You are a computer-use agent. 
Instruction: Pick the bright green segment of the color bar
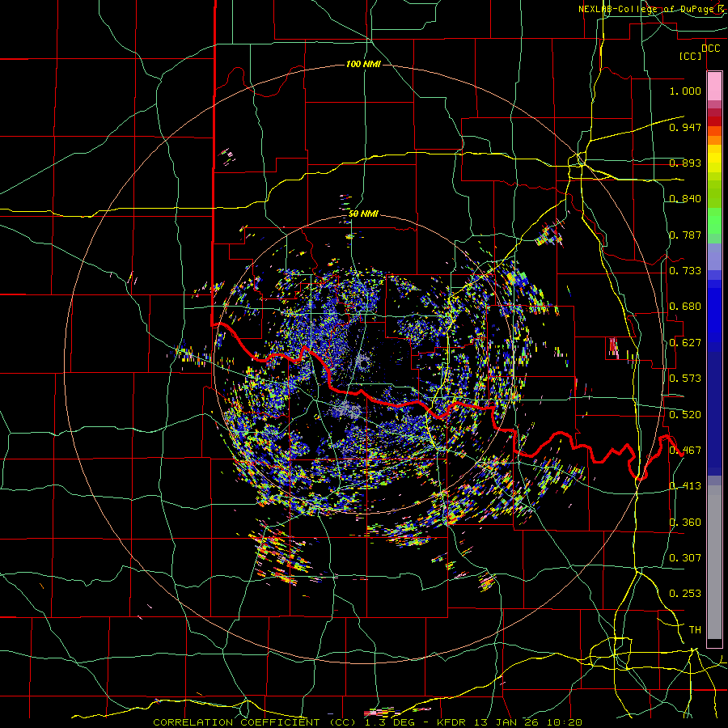[x=714, y=221]
